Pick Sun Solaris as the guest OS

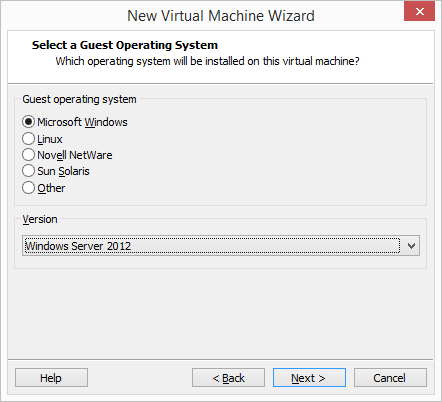click(x=28, y=171)
